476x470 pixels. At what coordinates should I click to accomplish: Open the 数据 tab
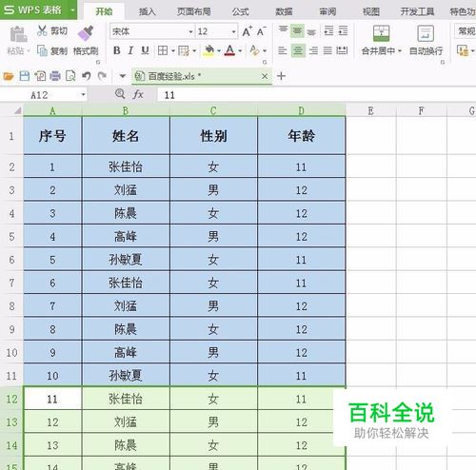[x=284, y=11]
